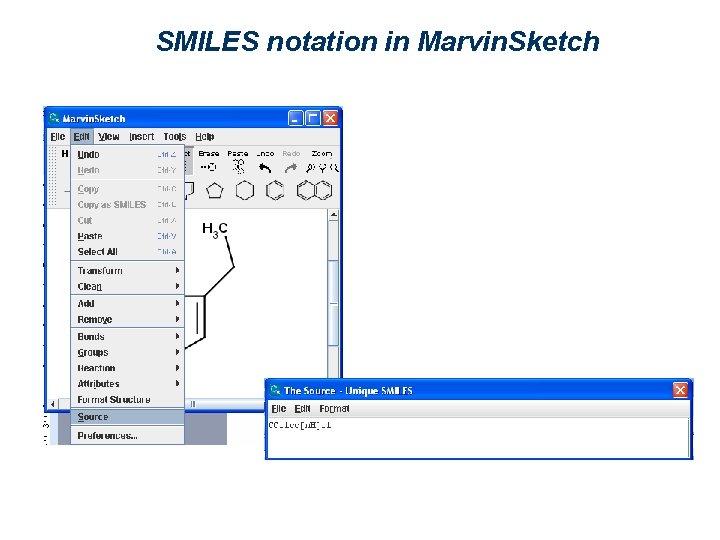Choose Undo from the Edit menu
This screenshot has width=720, height=540.
tap(127, 154)
